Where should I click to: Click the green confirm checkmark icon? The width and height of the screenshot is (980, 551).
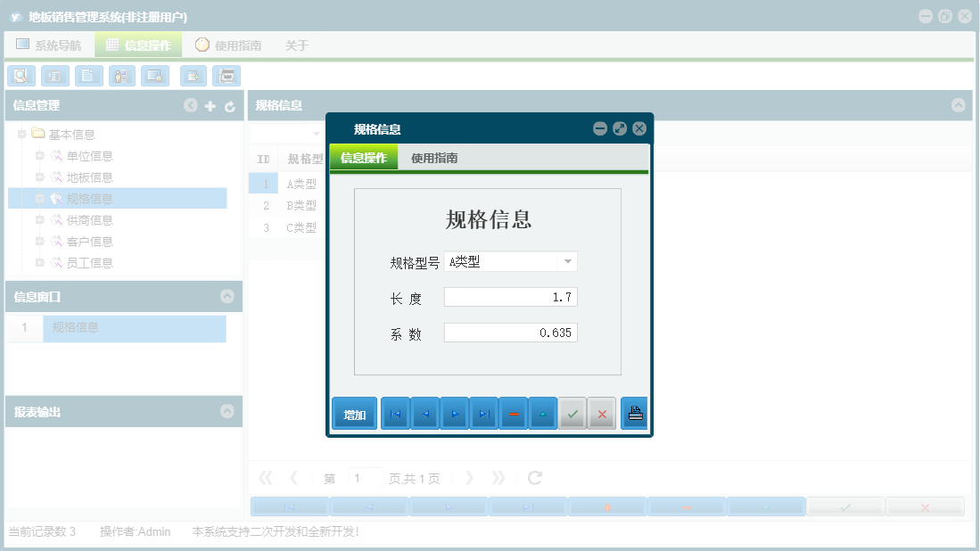(572, 413)
